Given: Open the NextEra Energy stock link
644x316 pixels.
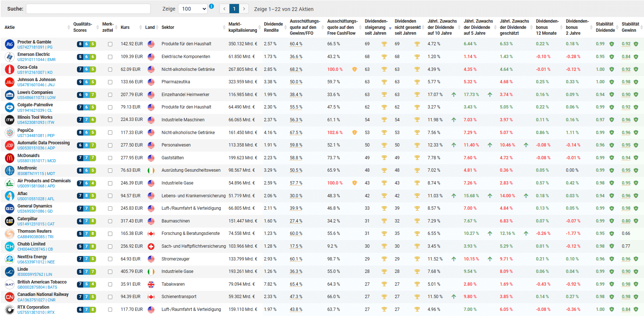Looking at the screenshot, I should [32, 257].
